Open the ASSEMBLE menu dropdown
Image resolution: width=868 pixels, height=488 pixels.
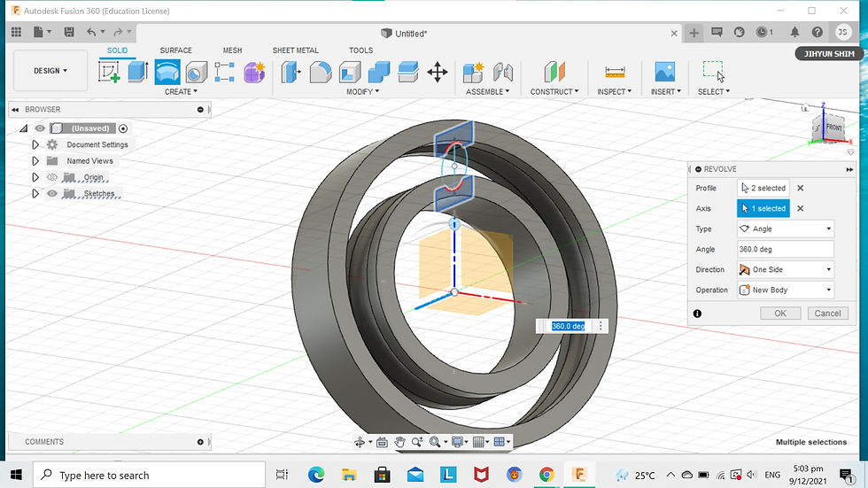point(488,92)
